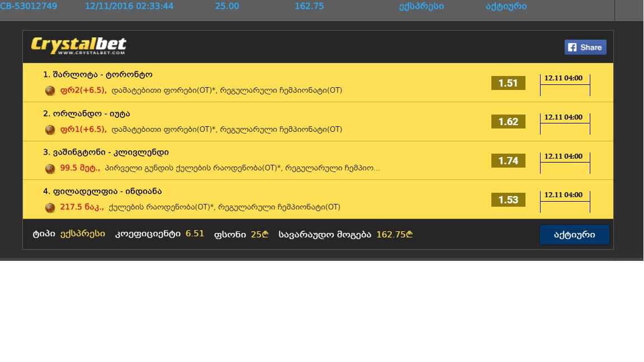Select the 1.74 odds box
Viewport: 644px width, 362px height.
508,160
